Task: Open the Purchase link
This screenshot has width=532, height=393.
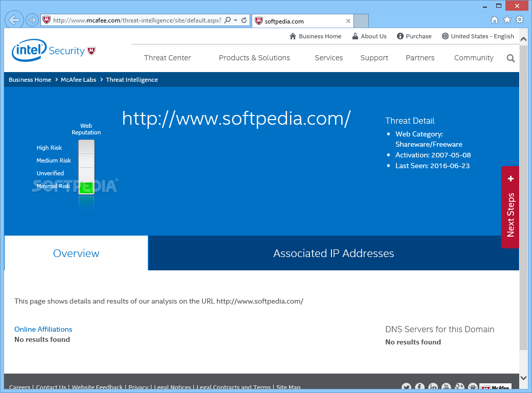Action: (x=414, y=36)
